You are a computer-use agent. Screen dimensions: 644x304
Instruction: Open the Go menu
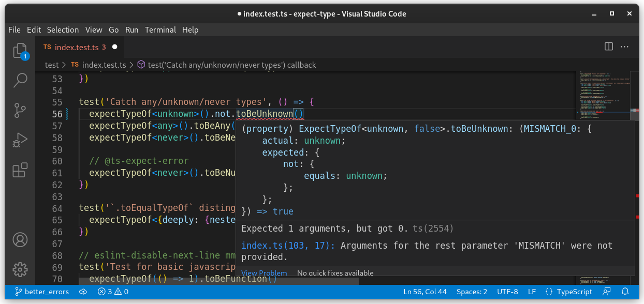(114, 30)
